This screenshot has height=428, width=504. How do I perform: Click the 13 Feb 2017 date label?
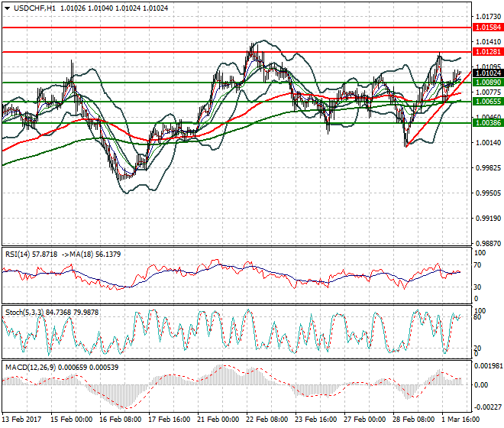(x=22, y=420)
